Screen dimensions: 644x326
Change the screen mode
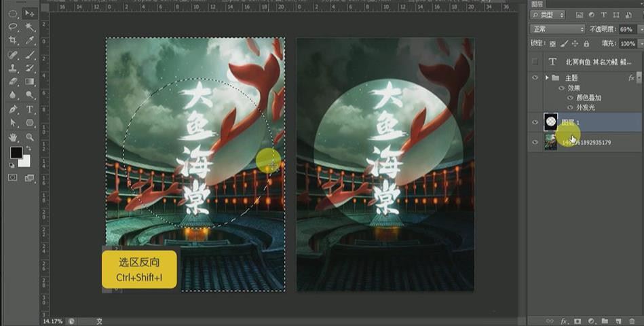tap(30, 177)
